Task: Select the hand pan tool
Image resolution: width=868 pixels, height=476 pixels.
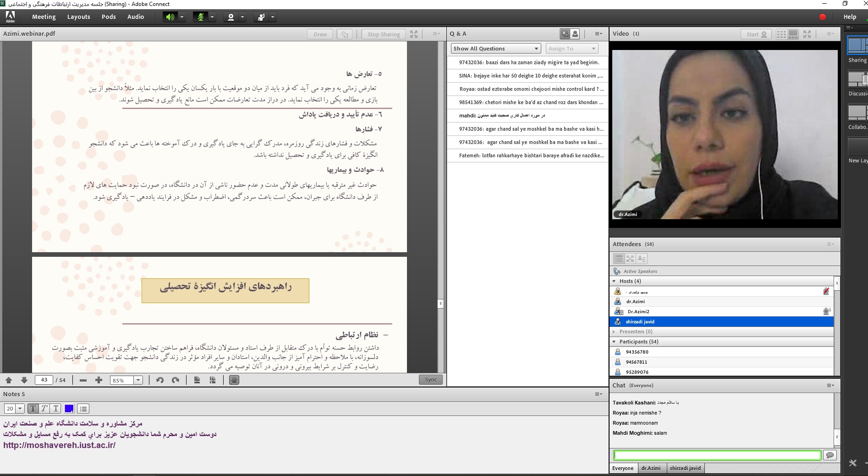Action: click(234, 380)
